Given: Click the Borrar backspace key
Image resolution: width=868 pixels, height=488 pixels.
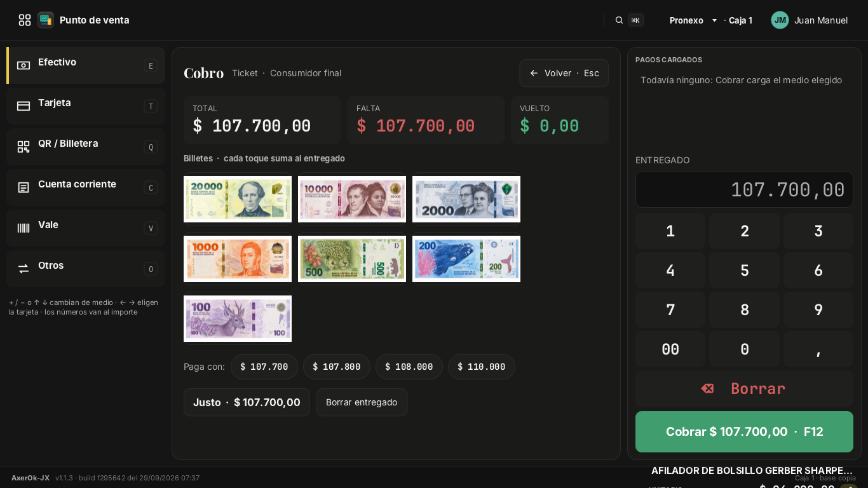Looking at the screenshot, I should coord(744,389).
